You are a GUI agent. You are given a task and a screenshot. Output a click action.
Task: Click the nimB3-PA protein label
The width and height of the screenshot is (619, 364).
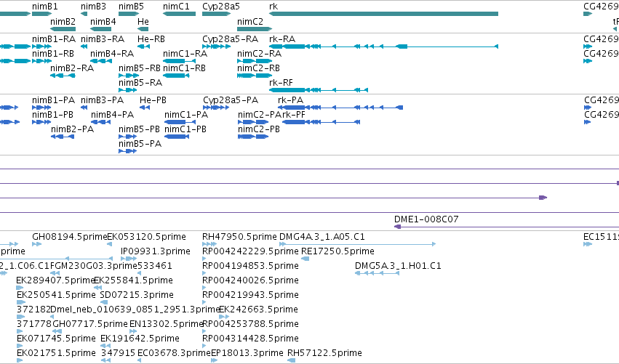point(103,100)
